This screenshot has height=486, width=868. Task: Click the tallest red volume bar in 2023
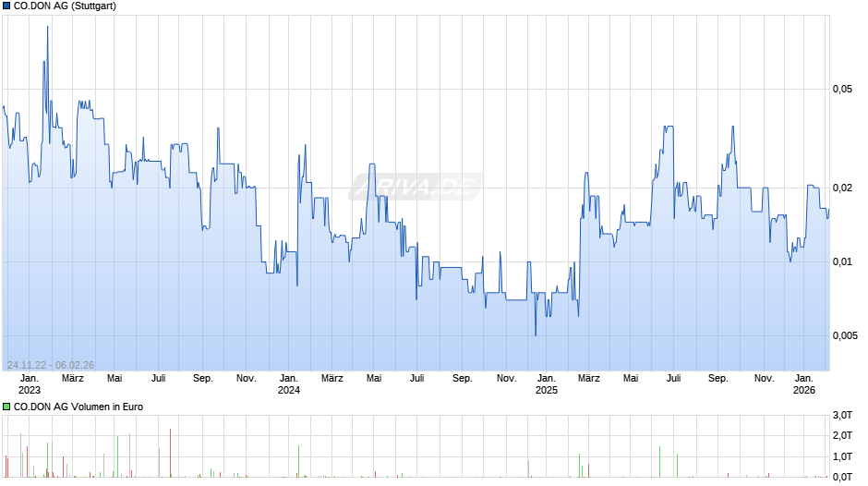[171, 453]
